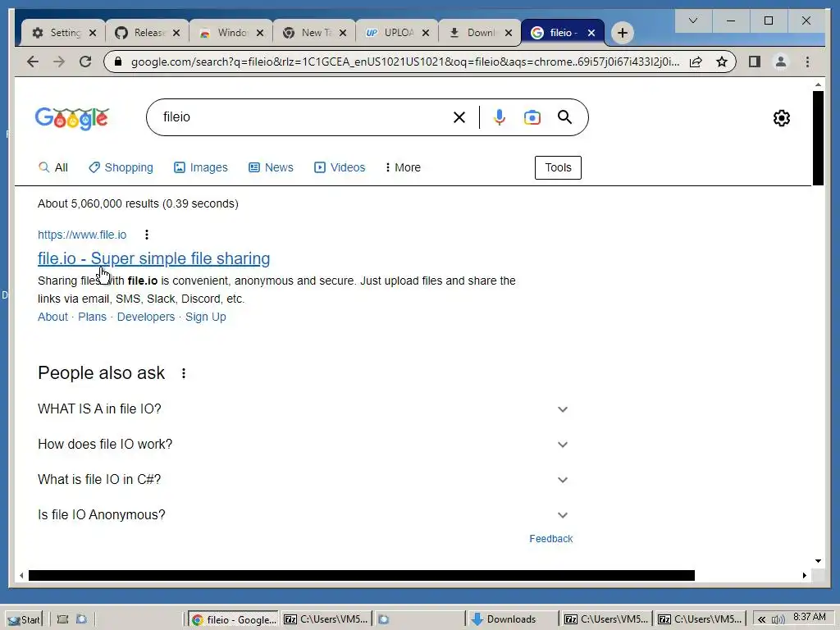This screenshot has height=630, width=840.
Task: Filter results by Shopping
Action: point(121,167)
